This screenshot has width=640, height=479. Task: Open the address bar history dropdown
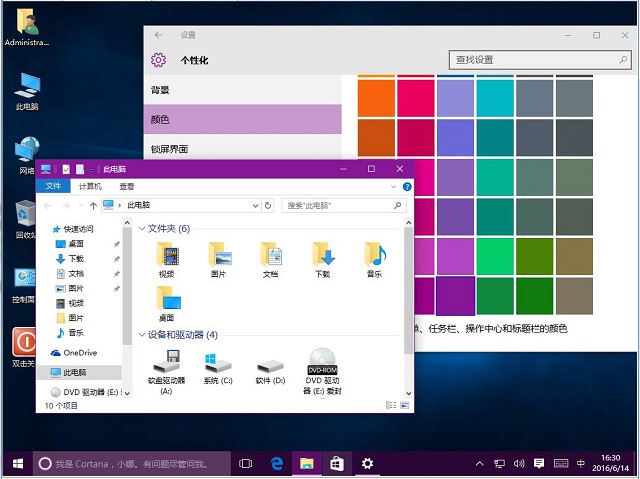(252, 205)
